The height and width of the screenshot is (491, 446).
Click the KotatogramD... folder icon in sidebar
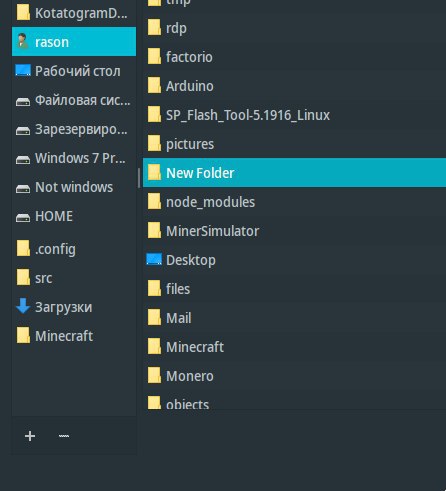[x=23, y=13]
